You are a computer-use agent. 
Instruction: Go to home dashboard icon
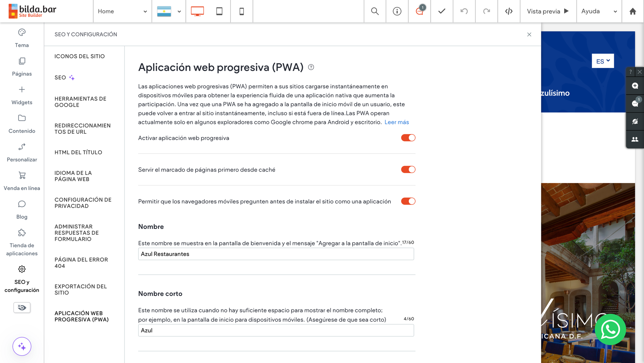pyautogui.click(x=633, y=11)
